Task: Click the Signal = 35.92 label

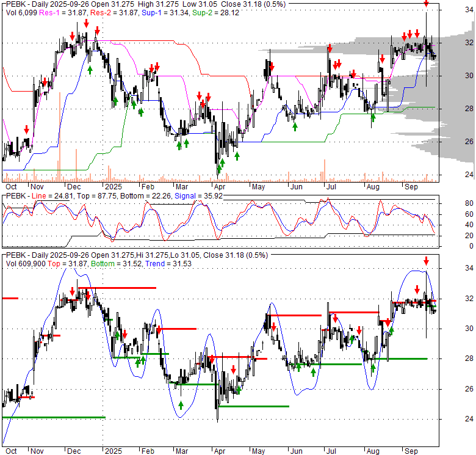Action: tap(198, 196)
